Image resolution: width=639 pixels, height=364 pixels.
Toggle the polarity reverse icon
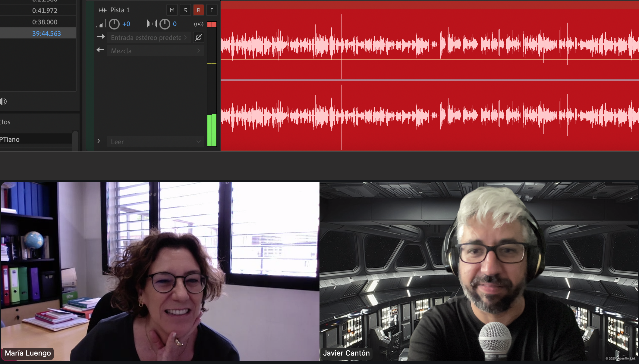(x=198, y=38)
